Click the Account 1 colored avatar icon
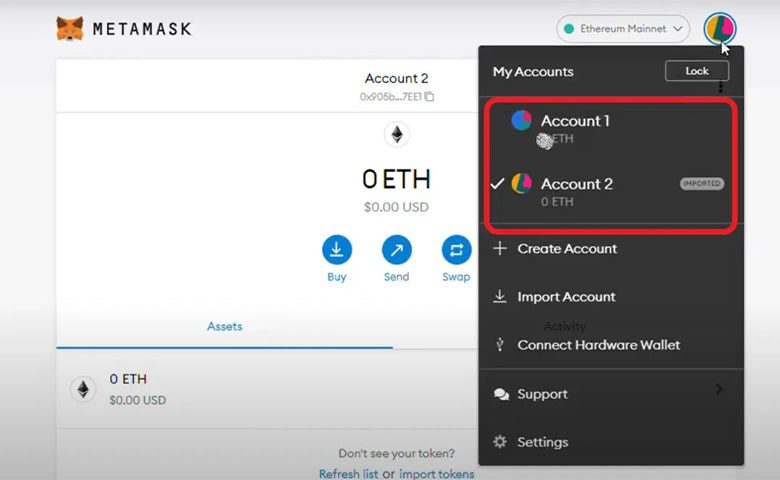The image size is (780, 480). pos(522,120)
